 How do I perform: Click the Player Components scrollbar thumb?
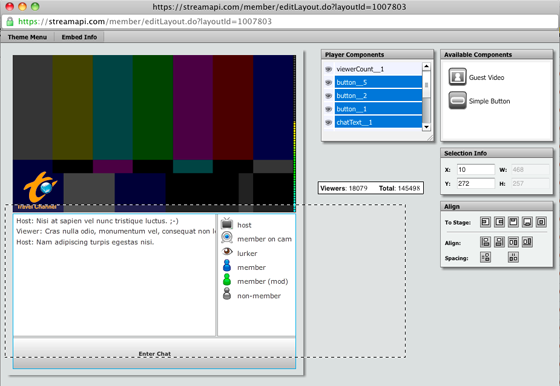426,85
